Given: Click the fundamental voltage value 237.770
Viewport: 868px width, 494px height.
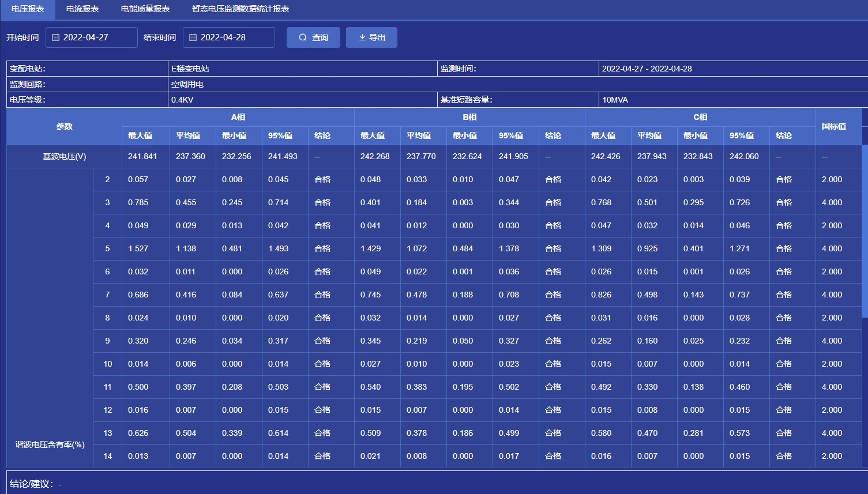Looking at the screenshot, I should tap(421, 156).
